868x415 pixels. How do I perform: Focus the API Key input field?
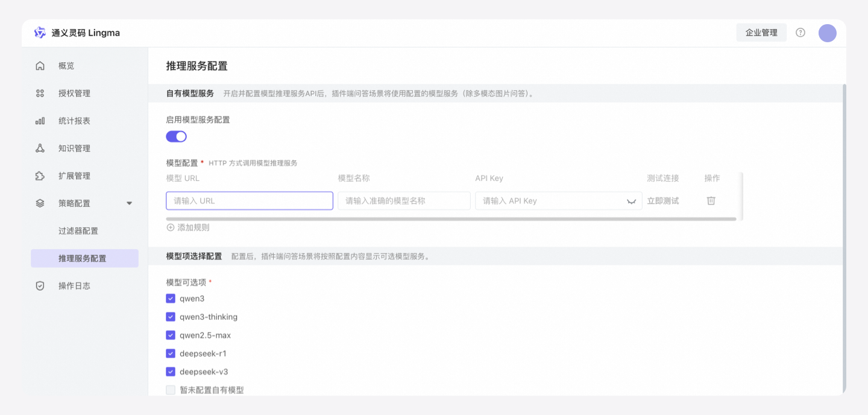[x=559, y=201]
